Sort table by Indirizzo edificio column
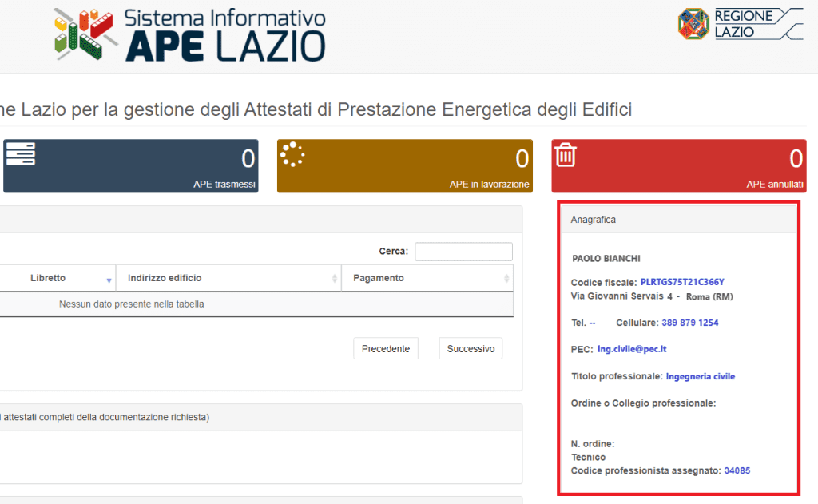The height and width of the screenshot is (504, 818). click(228, 278)
